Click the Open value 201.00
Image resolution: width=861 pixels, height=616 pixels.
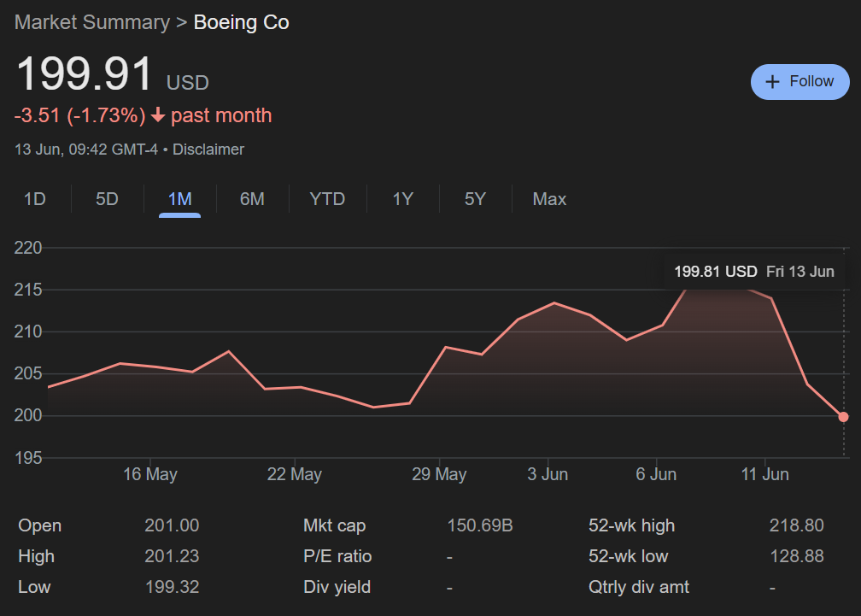pyautogui.click(x=172, y=525)
